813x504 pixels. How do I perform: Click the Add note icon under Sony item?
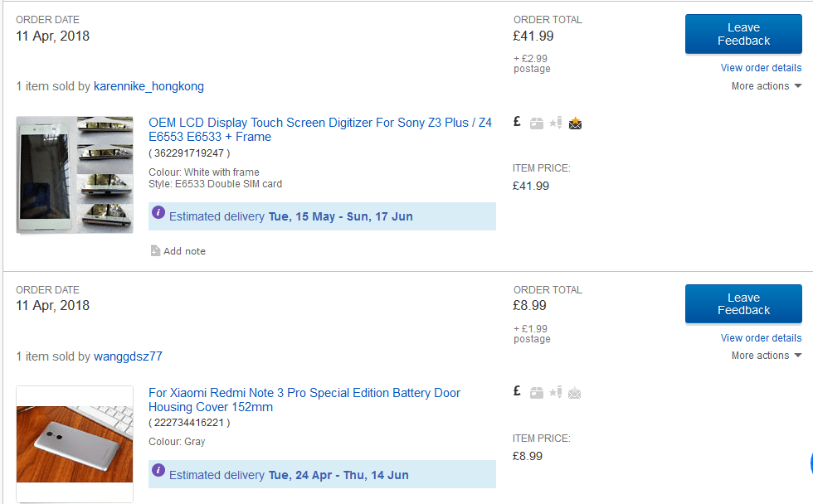point(155,251)
